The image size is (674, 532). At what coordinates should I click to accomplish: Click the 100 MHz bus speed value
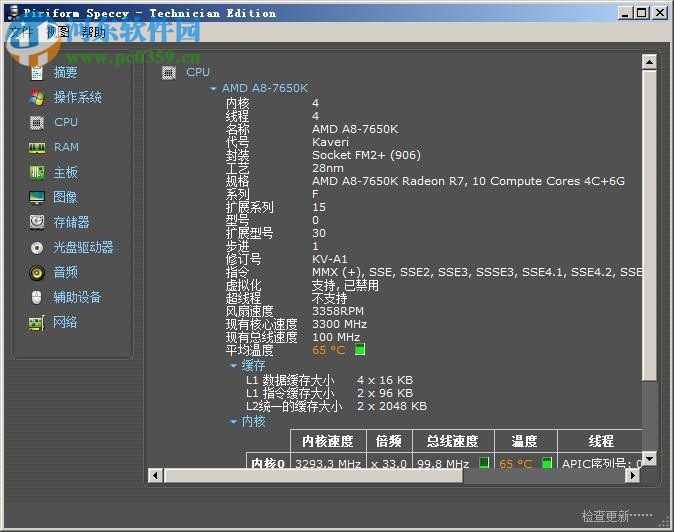click(x=336, y=337)
